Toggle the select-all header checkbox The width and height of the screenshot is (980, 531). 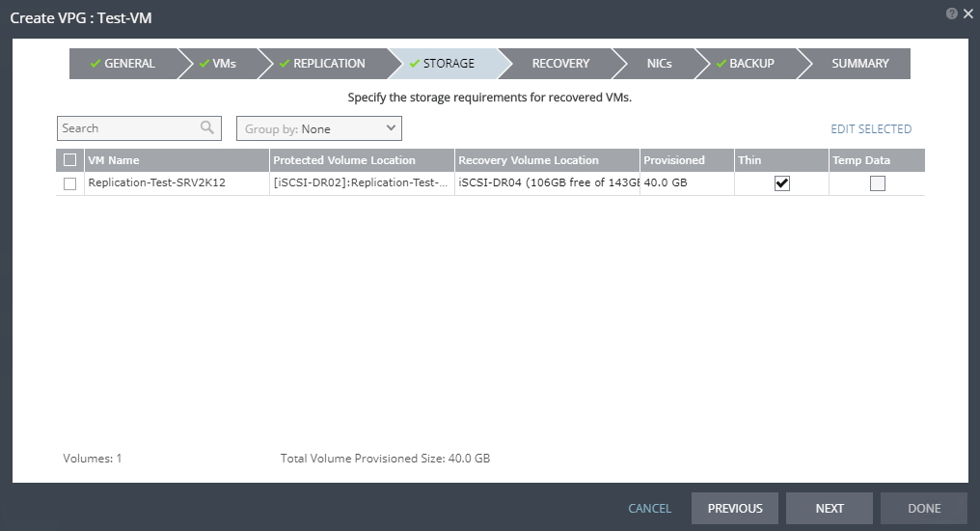click(69, 160)
